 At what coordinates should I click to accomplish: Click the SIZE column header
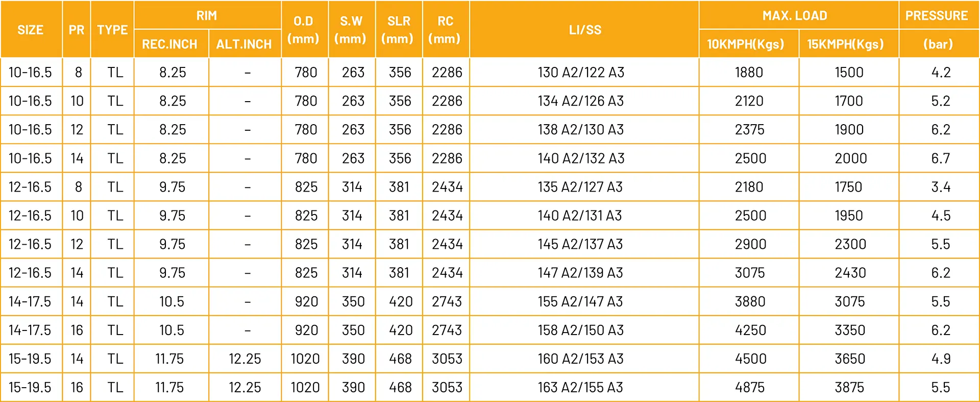[x=31, y=30]
